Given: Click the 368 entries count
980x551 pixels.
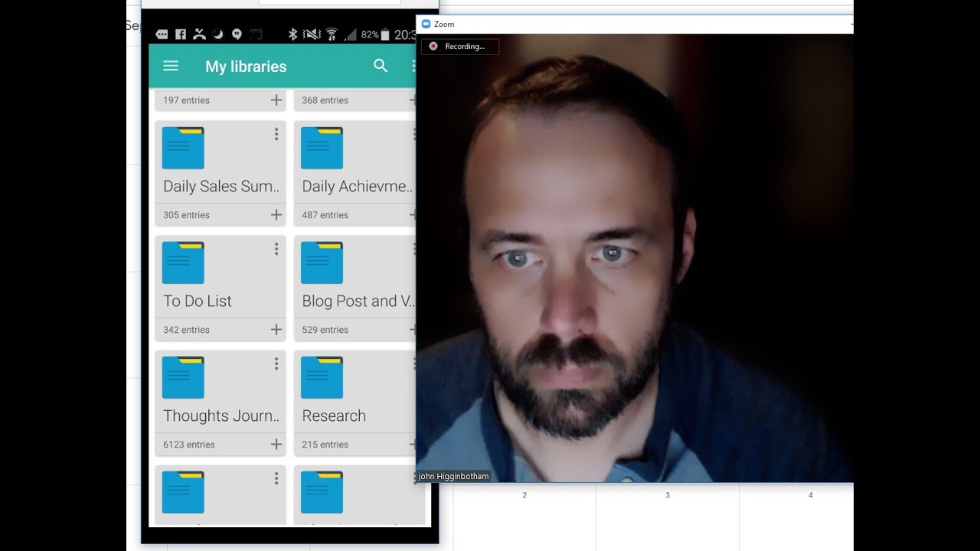Looking at the screenshot, I should pyautogui.click(x=325, y=100).
